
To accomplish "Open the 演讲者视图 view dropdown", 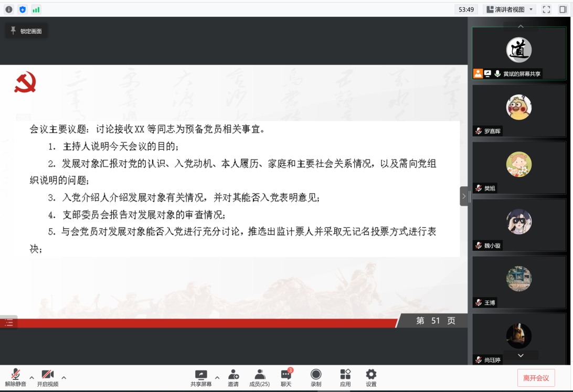I will coord(509,9).
